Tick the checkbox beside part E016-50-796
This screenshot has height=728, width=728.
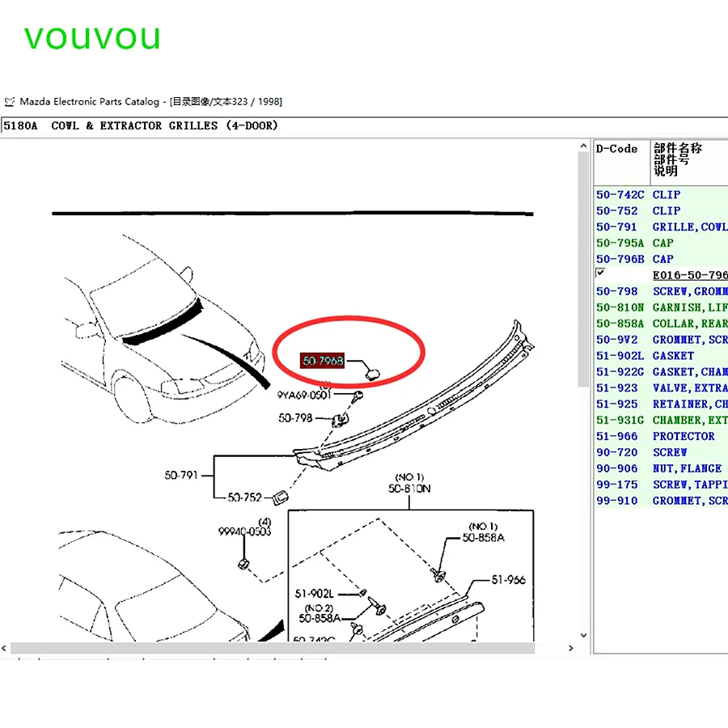[x=600, y=273]
